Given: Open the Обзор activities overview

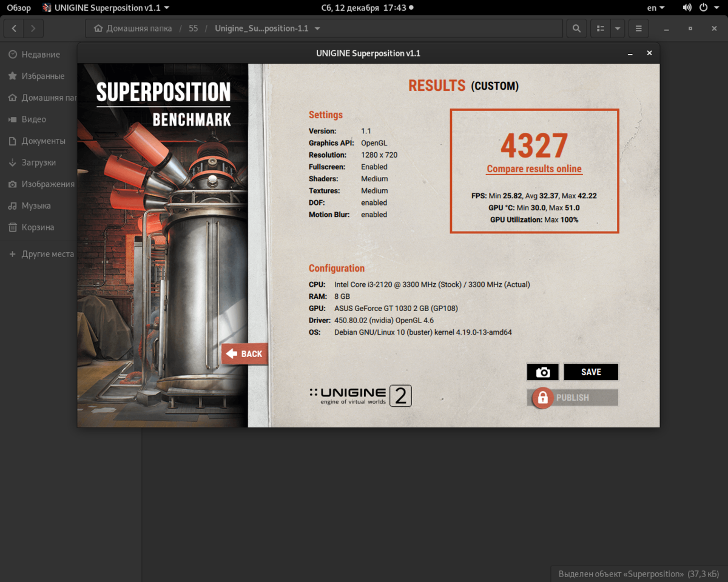Looking at the screenshot, I should pyautogui.click(x=19, y=8).
